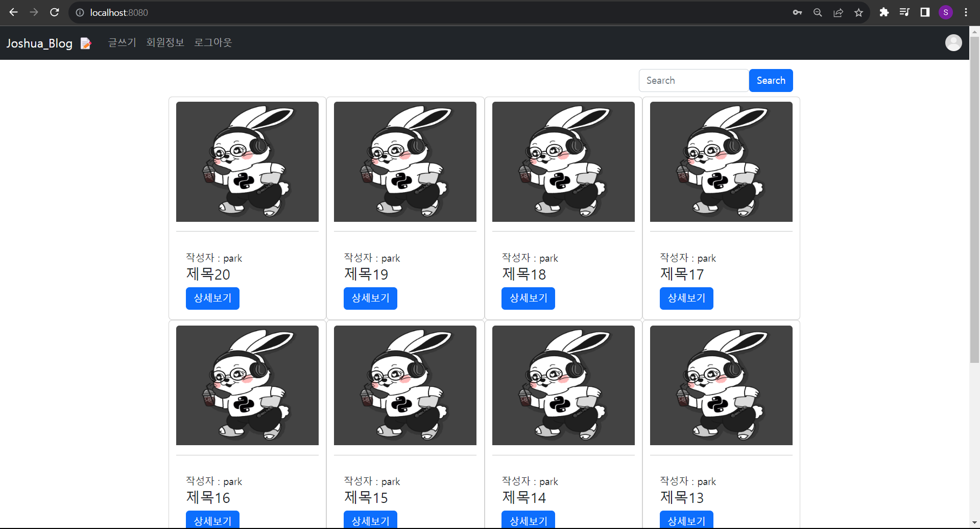Click 작성자 : park on 제목16 card

214,481
